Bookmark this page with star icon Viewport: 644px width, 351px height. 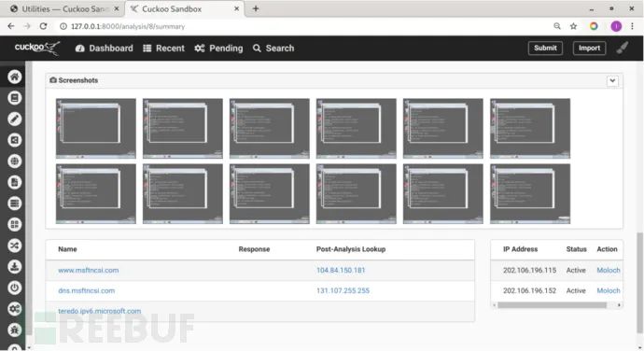coord(573,26)
